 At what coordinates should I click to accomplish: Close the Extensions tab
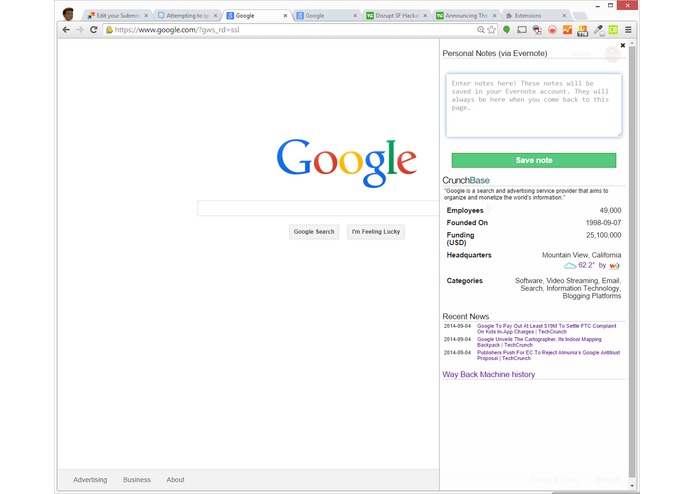(x=564, y=16)
